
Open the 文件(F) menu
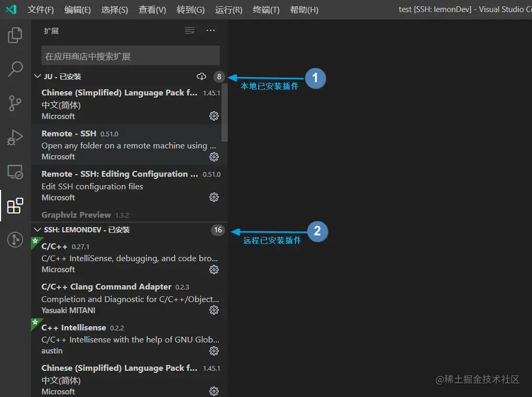[41, 9]
